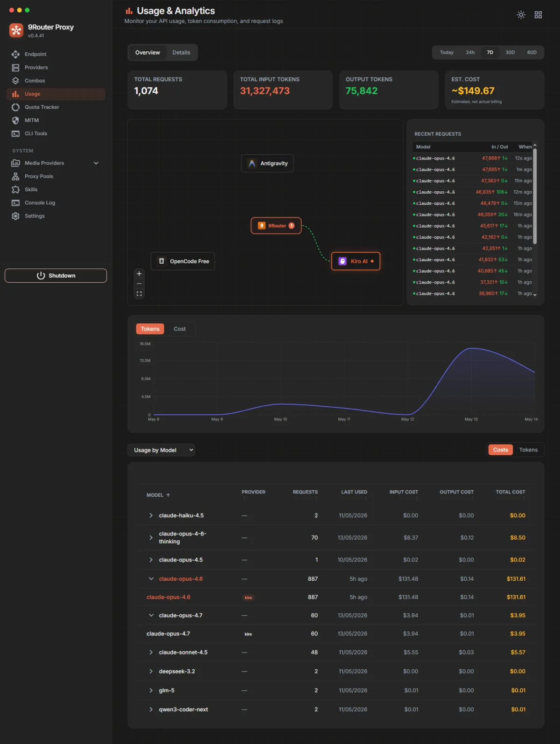Click the Recent Requests scroll-up arrow
Image resolution: width=560 pixels, height=744 pixels.
click(x=535, y=145)
